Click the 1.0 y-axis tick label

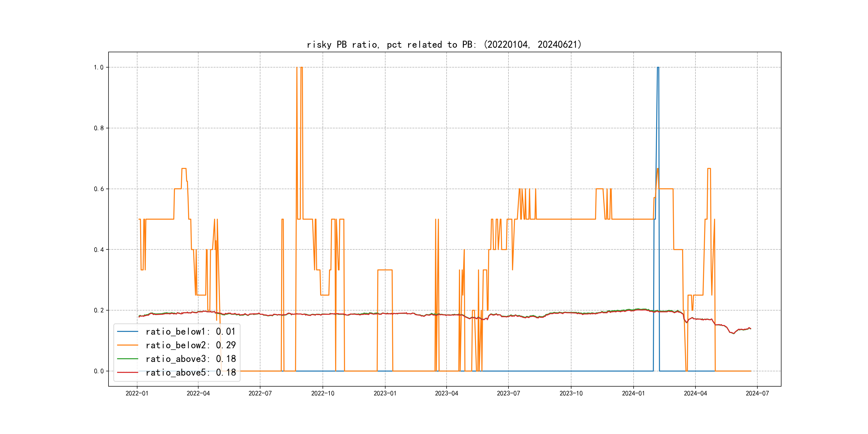click(x=99, y=68)
